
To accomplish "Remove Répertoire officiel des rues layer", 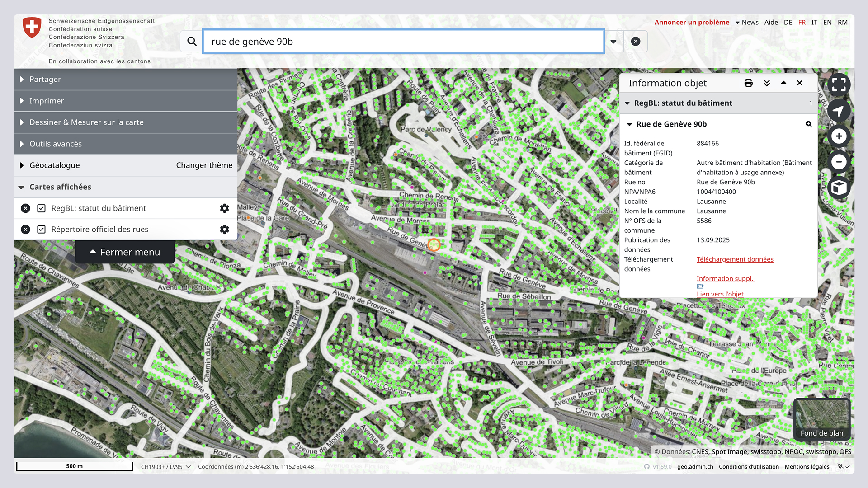I will pyautogui.click(x=25, y=230).
